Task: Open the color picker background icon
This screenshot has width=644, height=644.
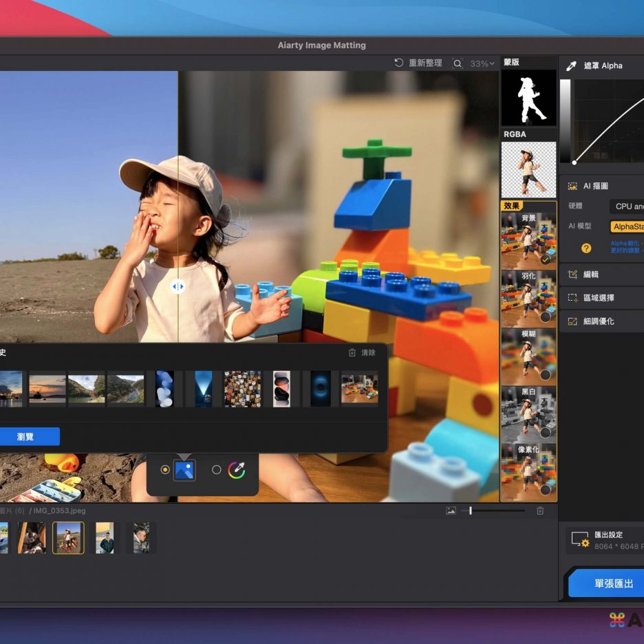Action: 237,470
